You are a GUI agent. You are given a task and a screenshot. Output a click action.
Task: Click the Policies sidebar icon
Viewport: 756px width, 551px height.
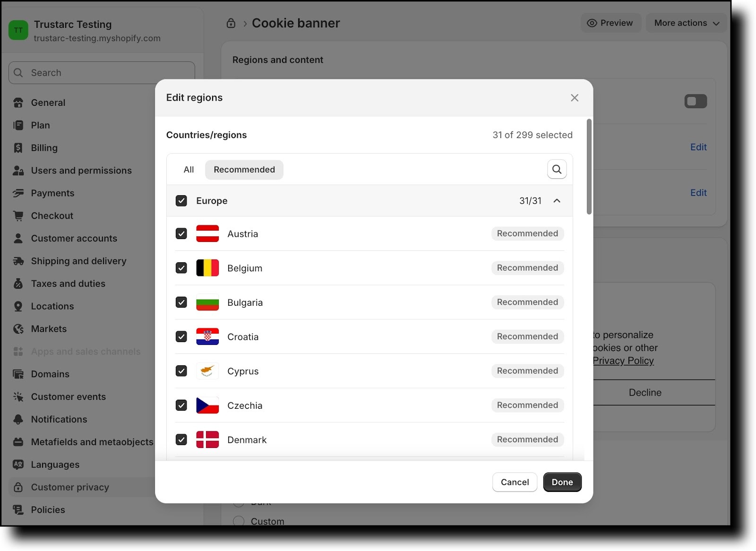tap(18, 510)
